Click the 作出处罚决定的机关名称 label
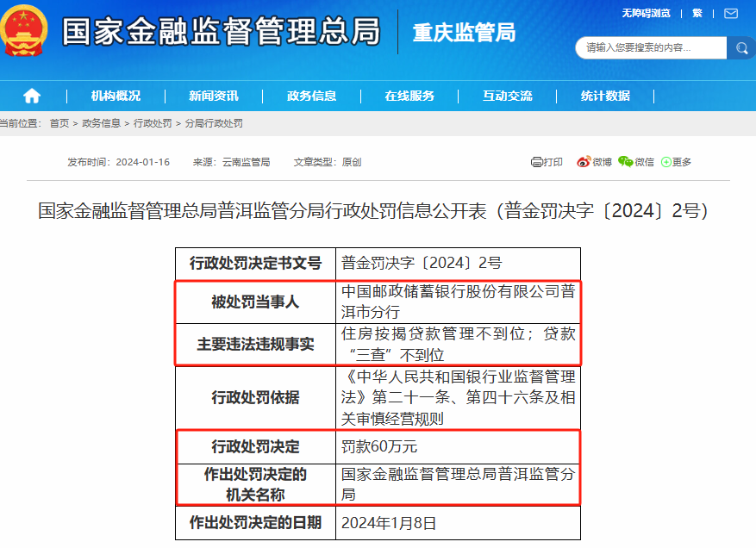Image resolution: width=756 pixels, height=548 pixels. [255, 484]
